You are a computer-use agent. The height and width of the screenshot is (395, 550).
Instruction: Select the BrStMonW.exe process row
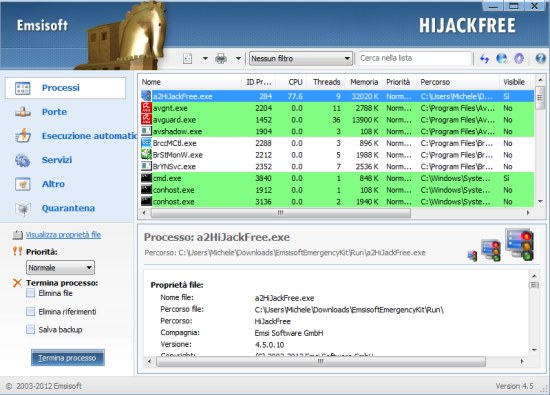pos(337,155)
